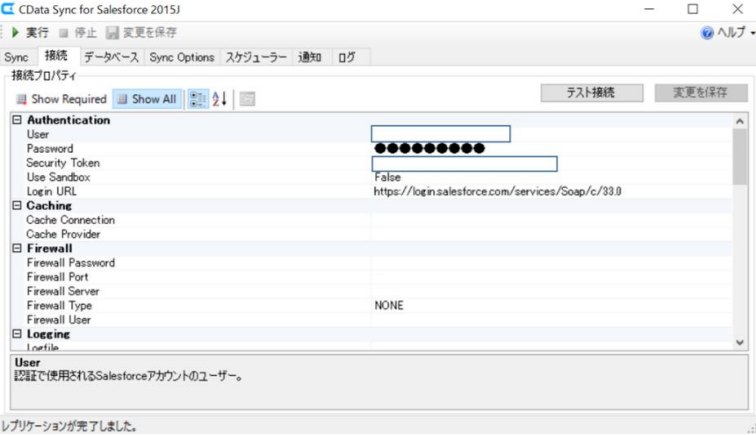756x435 pixels.
Task: Collapse the Logging category
Action: click(x=17, y=334)
